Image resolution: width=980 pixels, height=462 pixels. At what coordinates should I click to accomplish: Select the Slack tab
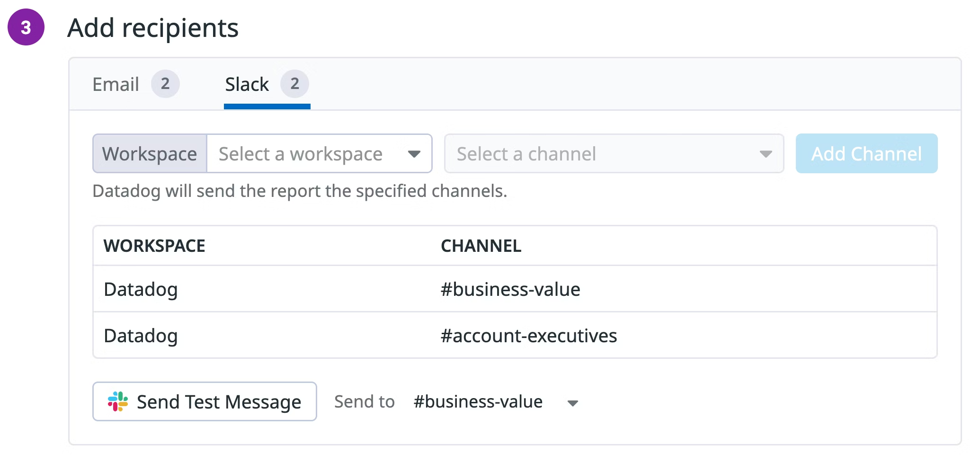click(247, 84)
